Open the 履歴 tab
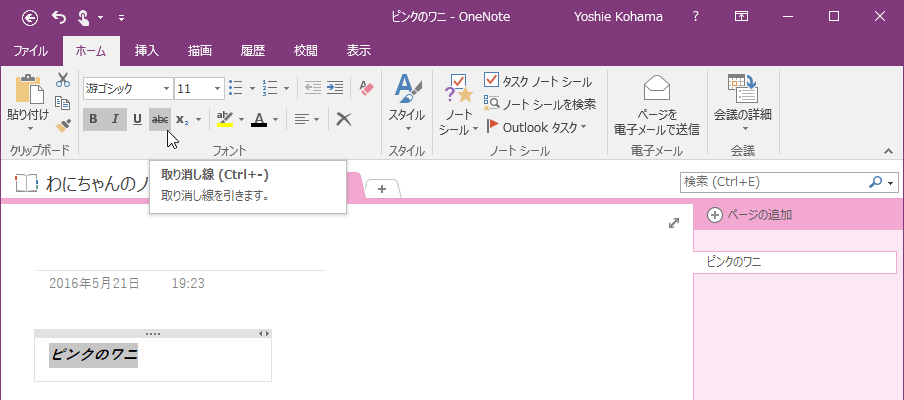Viewport: 904px width, 400px height. (253, 51)
